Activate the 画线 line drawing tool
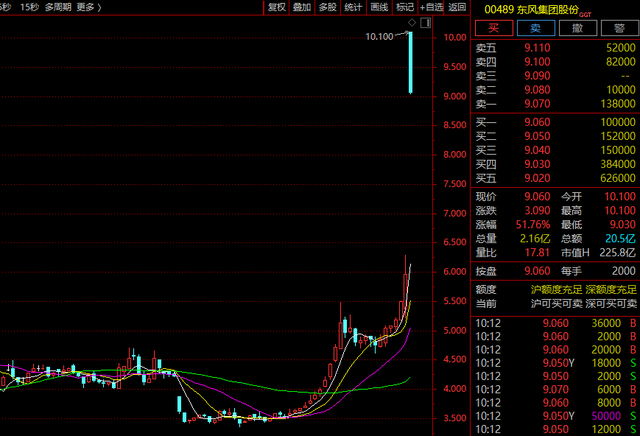Image resolution: width=640 pixels, height=436 pixels. pyautogui.click(x=379, y=7)
